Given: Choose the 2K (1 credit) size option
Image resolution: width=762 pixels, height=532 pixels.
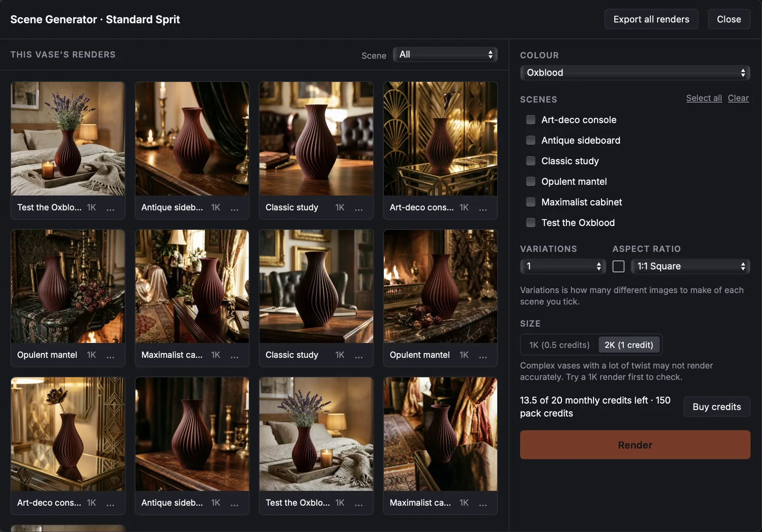Looking at the screenshot, I should click(629, 345).
